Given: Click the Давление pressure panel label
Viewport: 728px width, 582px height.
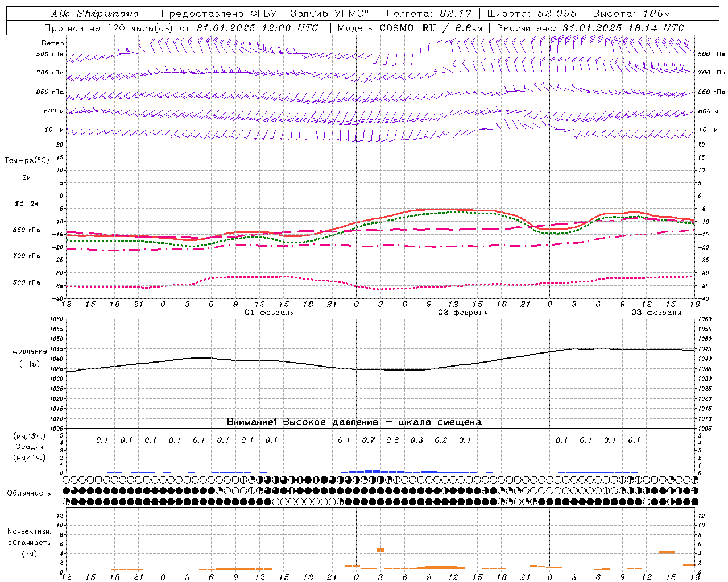Looking at the screenshot, I should [x=30, y=351].
